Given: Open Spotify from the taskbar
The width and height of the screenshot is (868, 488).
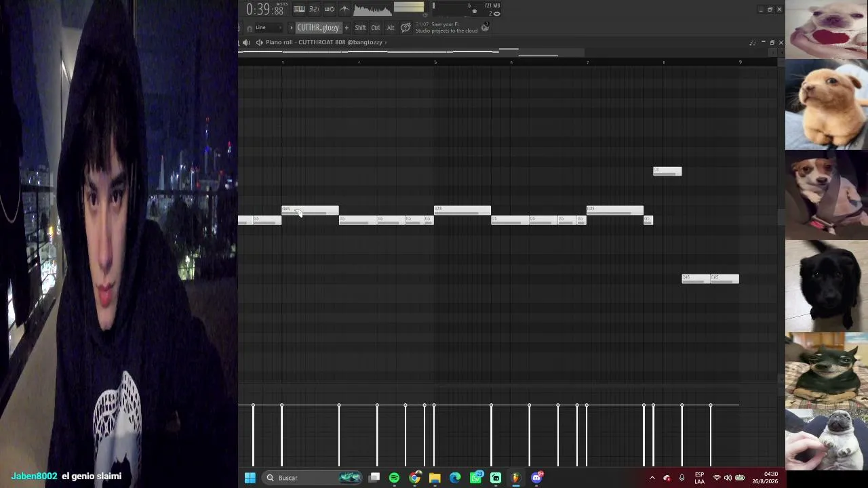Looking at the screenshot, I should click(x=394, y=478).
